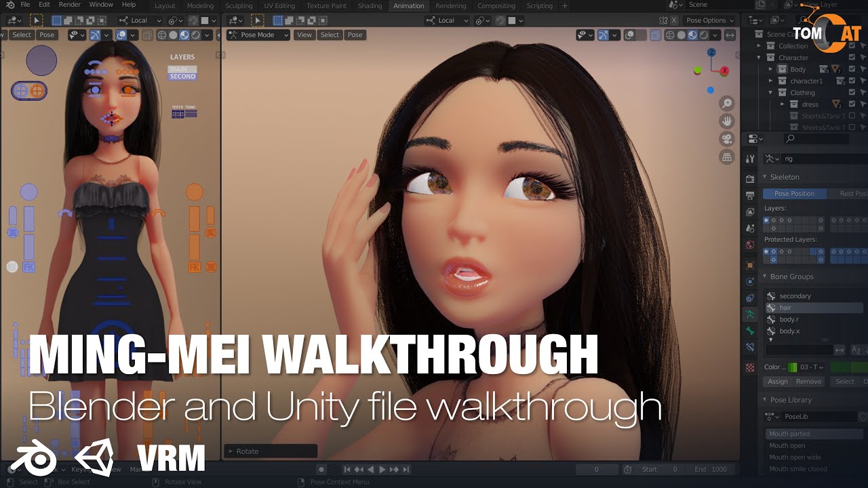The width and height of the screenshot is (868, 488).
Task: Open the Pose Options dropdown
Action: pos(709,20)
